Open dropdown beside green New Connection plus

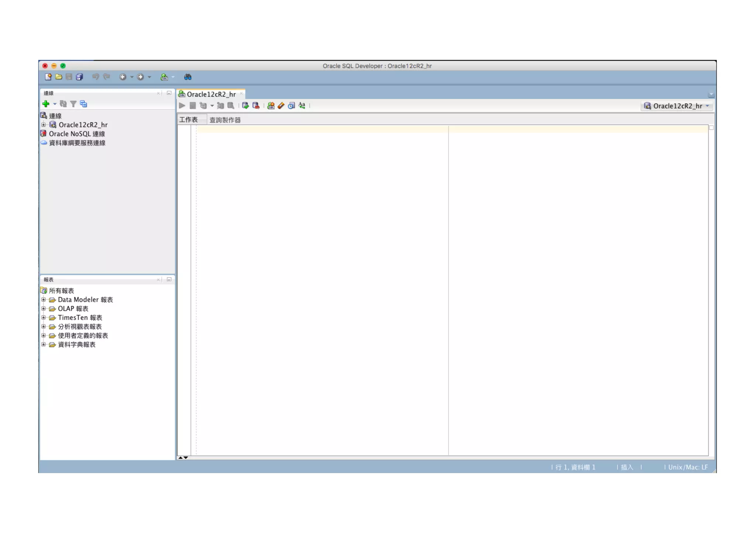pyautogui.click(x=55, y=104)
